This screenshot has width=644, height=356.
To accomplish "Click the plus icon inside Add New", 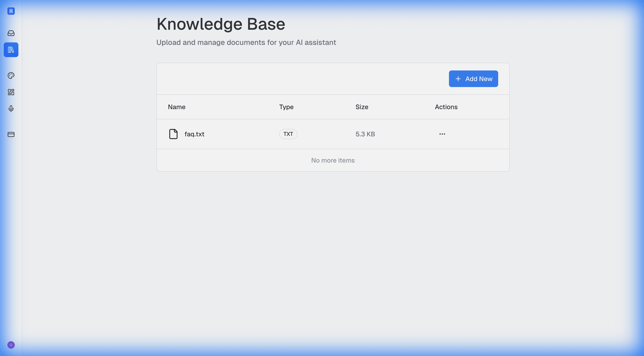I will point(458,79).
